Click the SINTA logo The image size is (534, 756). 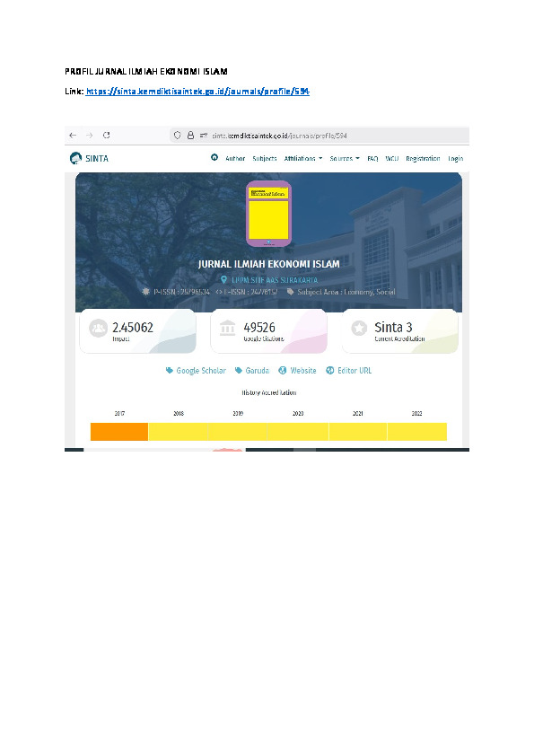tap(89, 158)
